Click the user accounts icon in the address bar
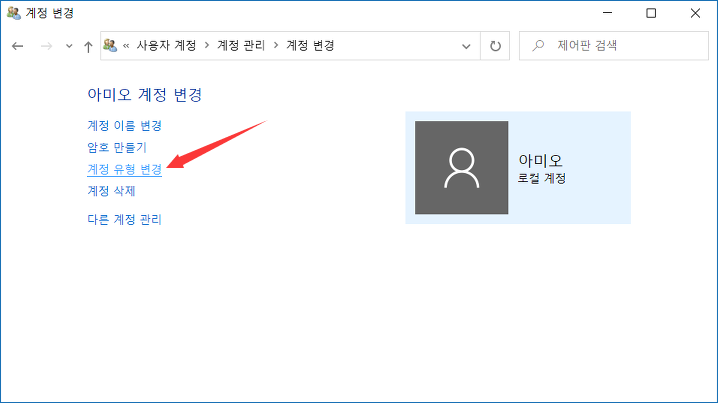The image size is (718, 403). (111, 46)
